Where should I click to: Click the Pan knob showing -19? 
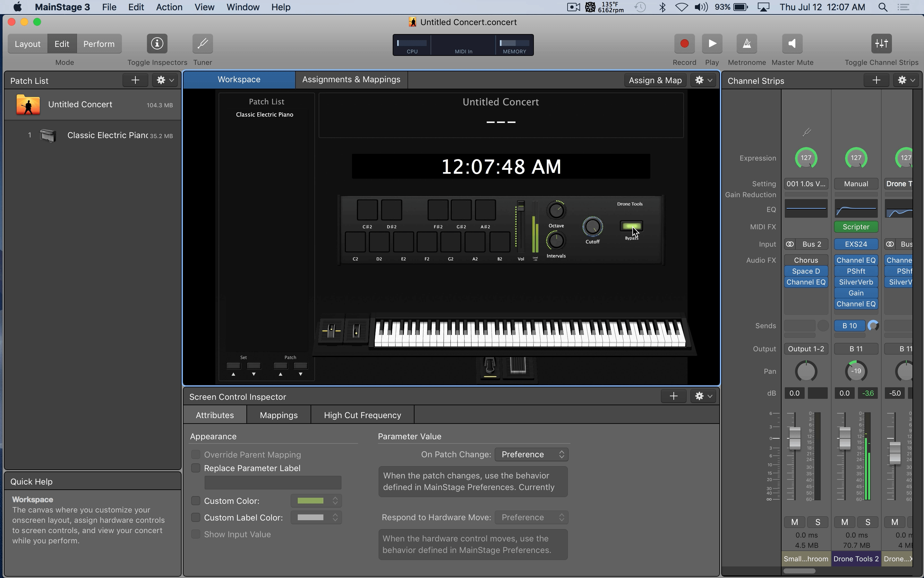pyautogui.click(x=856, y=371)
